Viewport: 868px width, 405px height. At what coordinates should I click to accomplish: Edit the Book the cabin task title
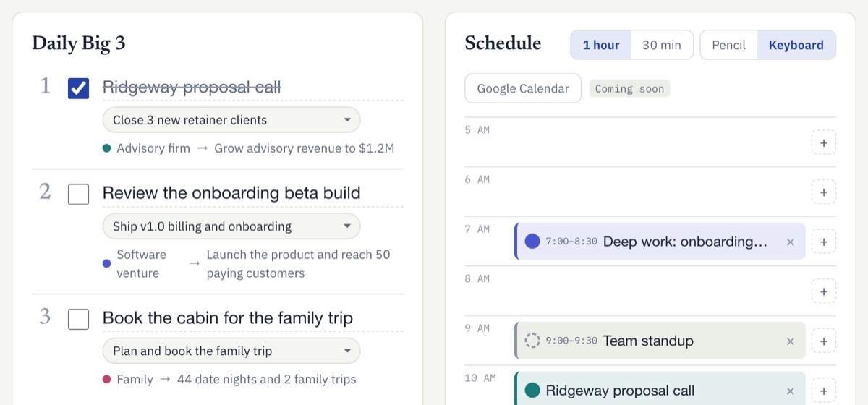tap(253, 317)
